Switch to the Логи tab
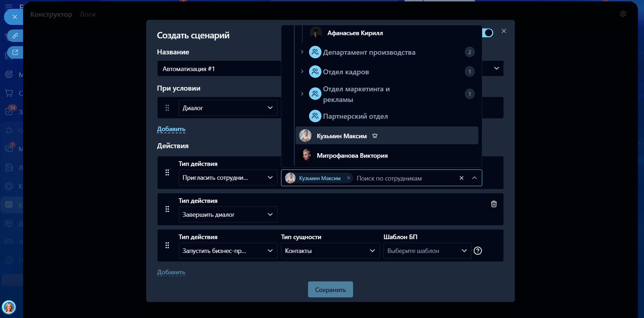644x318 pixels. click(x=87, y=14)
